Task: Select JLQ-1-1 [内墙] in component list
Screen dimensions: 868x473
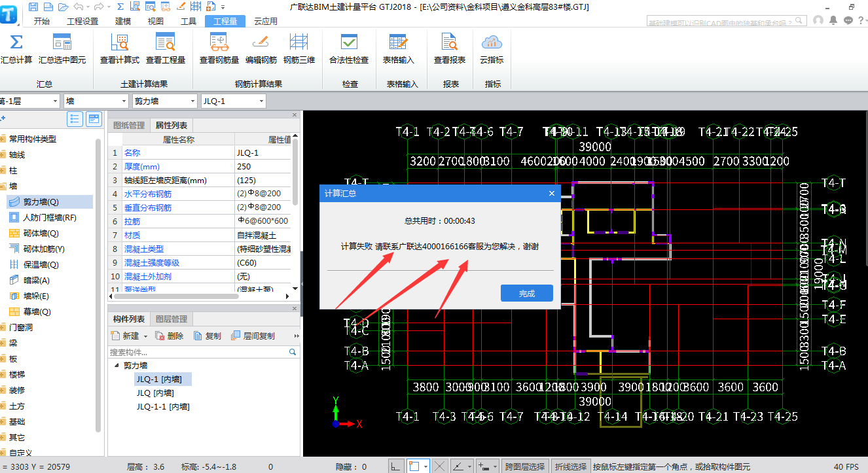Action: pyautogui.click(x=164, y=406)
